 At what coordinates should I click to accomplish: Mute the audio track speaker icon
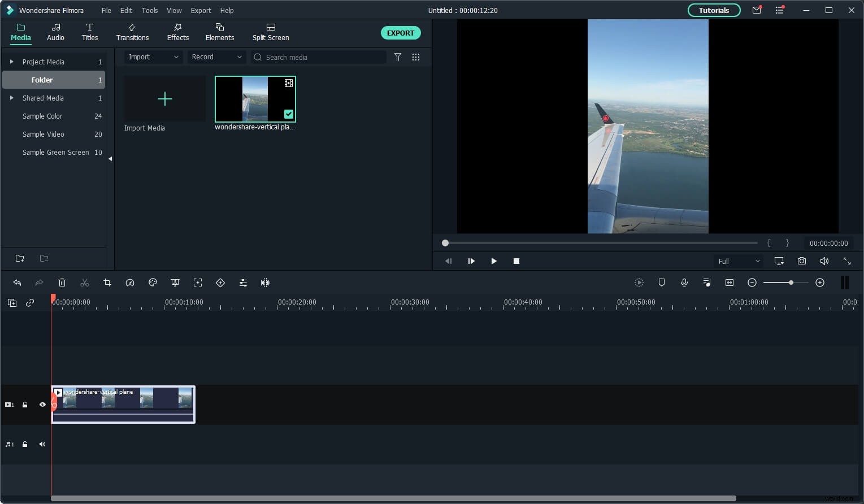(x=42, y=444)
